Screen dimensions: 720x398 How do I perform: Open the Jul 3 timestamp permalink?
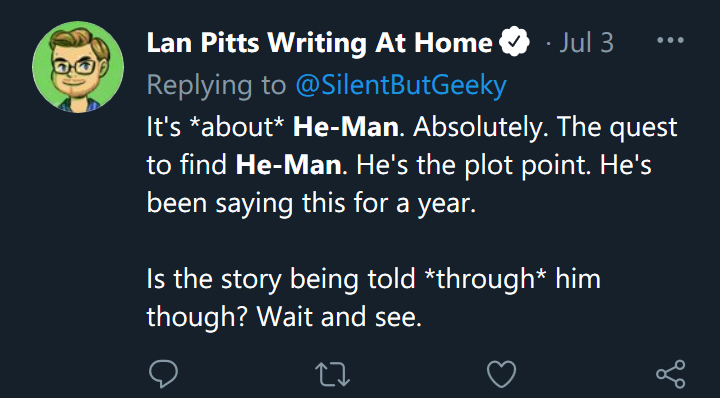586,43
